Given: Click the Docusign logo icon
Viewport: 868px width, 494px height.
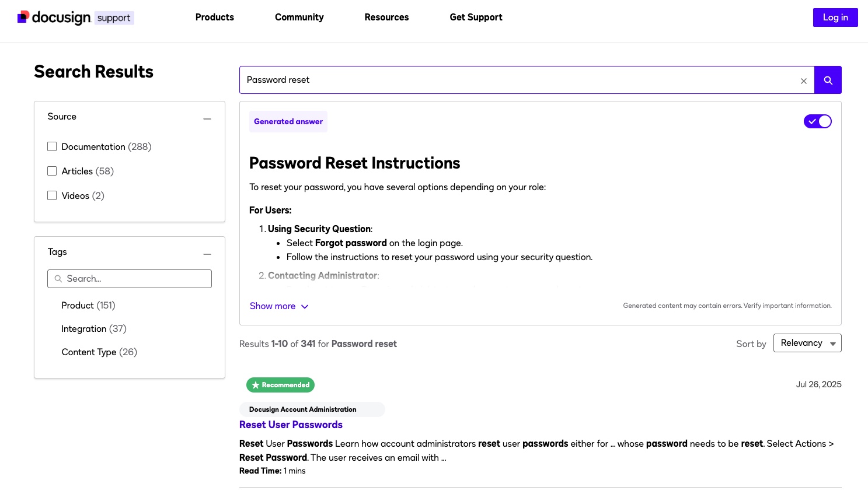Looking at the screenshot, I should (x=23, y=17).
